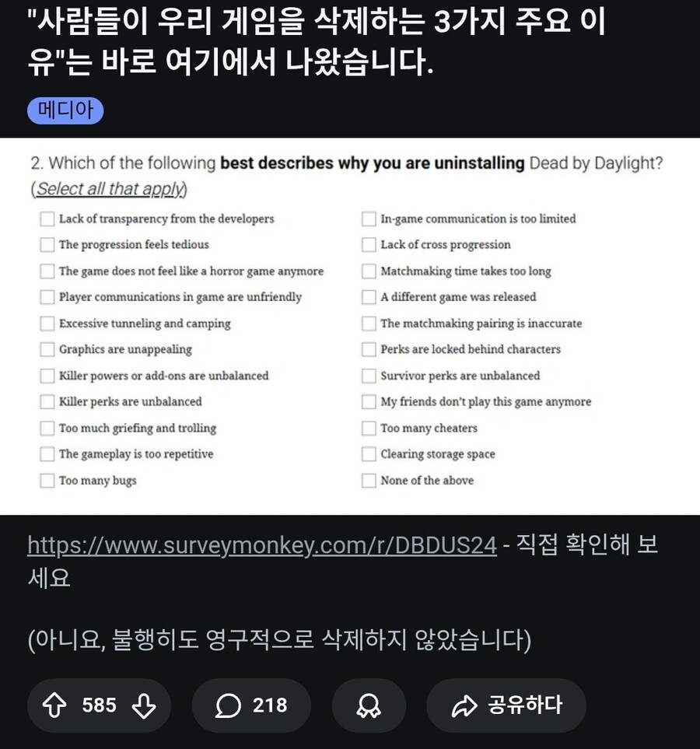
Task: Check 'Lack of cross progression'
Action: (367, 245)
